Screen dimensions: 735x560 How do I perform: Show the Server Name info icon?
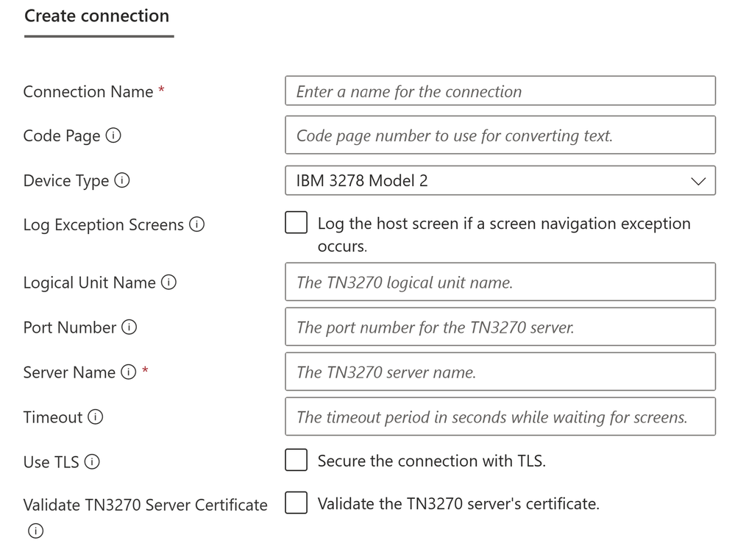129,372
